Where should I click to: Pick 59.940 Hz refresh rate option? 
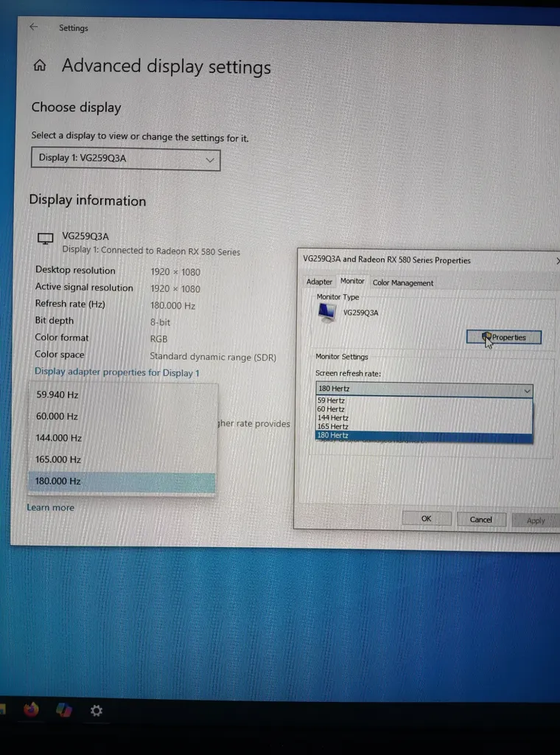57,395
